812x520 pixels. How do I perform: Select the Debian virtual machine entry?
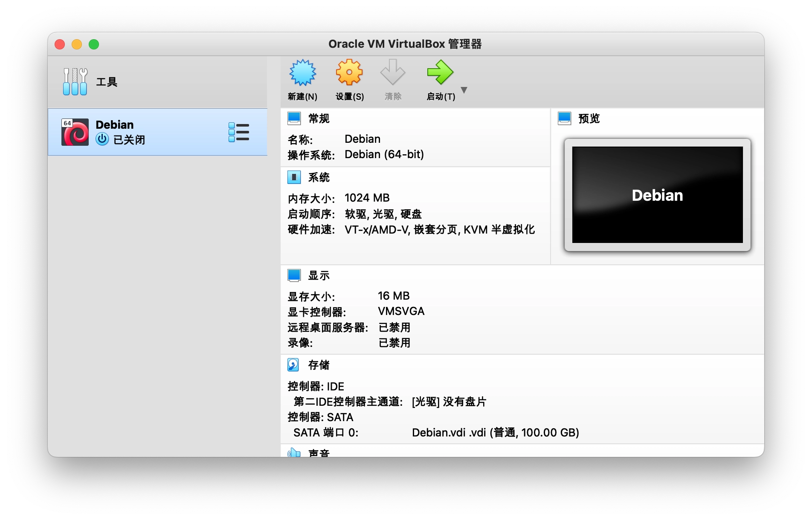click(x=157, y=132)
